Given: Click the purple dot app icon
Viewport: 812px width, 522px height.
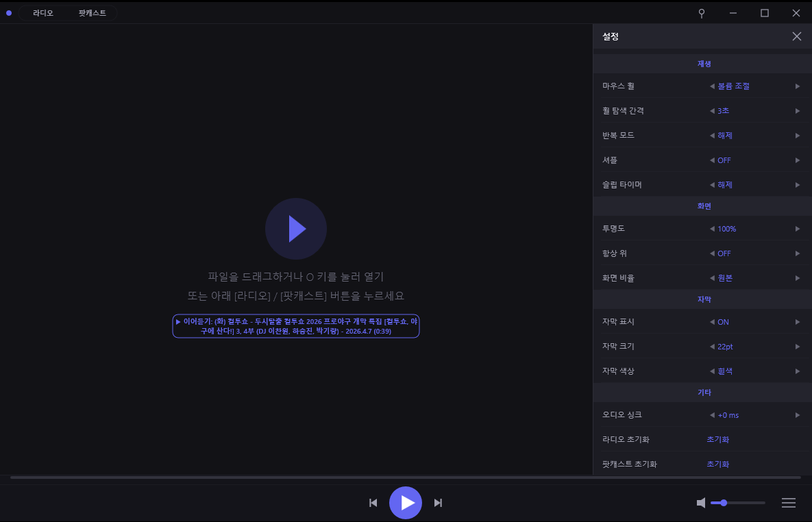Looking at the screenshot, I should pyautogui.click(x=9, y=13).
